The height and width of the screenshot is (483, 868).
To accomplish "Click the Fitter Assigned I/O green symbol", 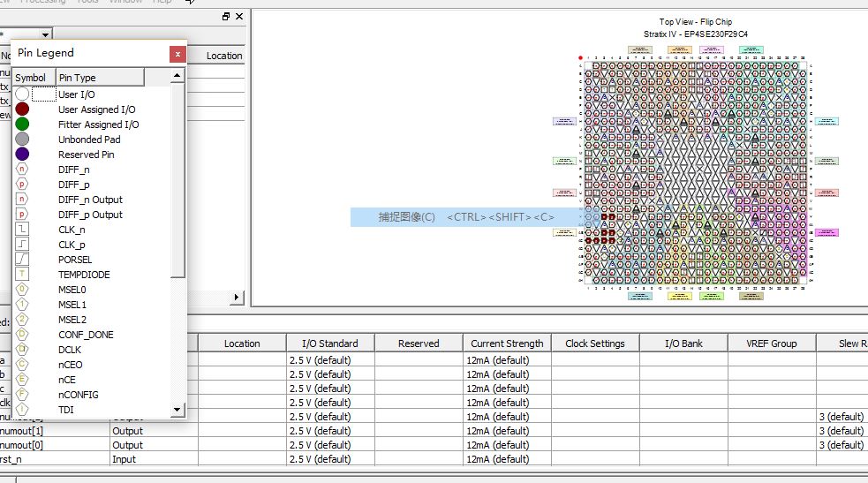I will tap(22, 125).
